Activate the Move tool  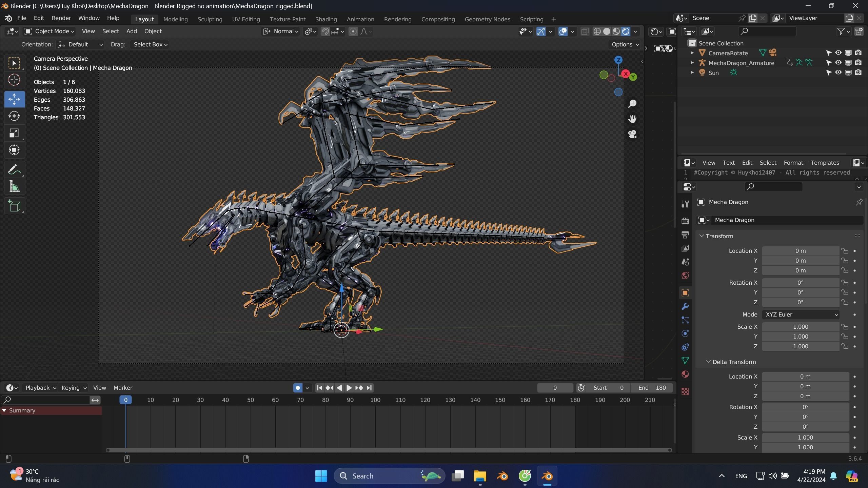pyautogui.click(x=14, y=99)
